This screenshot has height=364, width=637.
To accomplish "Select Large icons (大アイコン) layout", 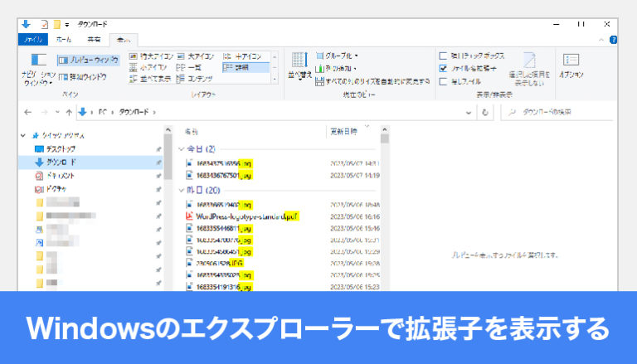I will click(196, 56).
